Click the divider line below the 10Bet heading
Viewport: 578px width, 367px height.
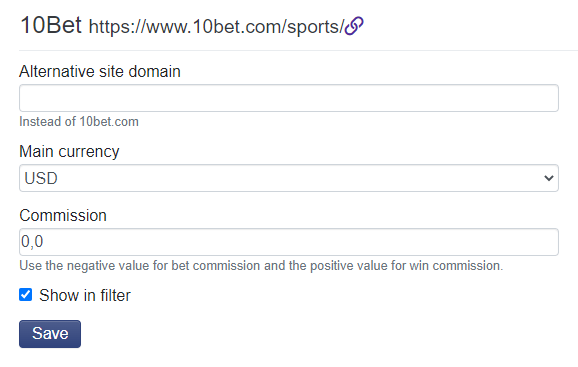pos(299,50)
